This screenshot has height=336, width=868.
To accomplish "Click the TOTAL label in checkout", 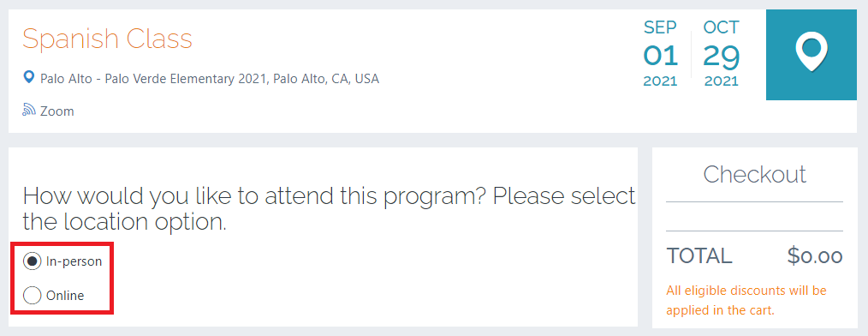I will point(699,255).
